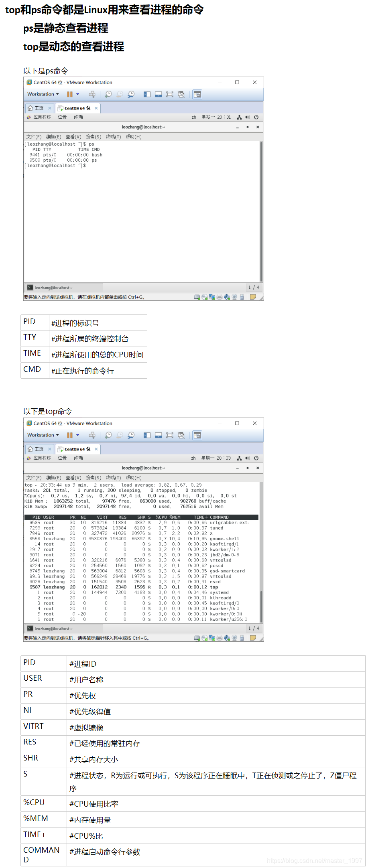The image size is (366, 868).
Task: Click workspace switcher 1 / 4 in ps window
Action: click(x=254, y=288)
